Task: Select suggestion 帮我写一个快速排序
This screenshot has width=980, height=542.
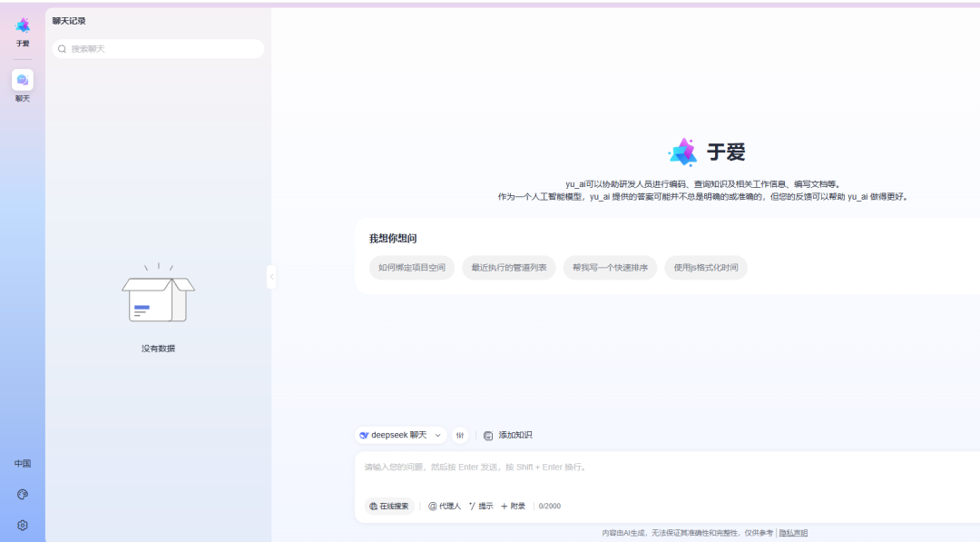Action: [610, 268]
